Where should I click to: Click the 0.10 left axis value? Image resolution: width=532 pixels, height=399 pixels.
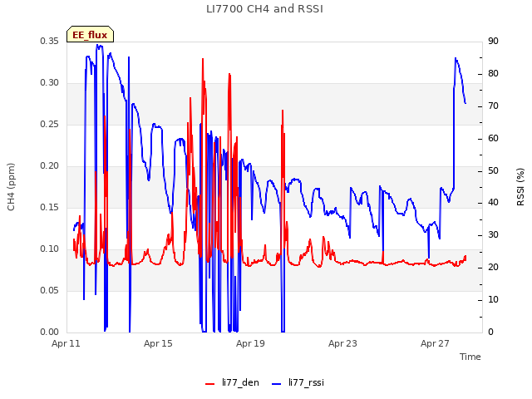(x=50, y=249)
